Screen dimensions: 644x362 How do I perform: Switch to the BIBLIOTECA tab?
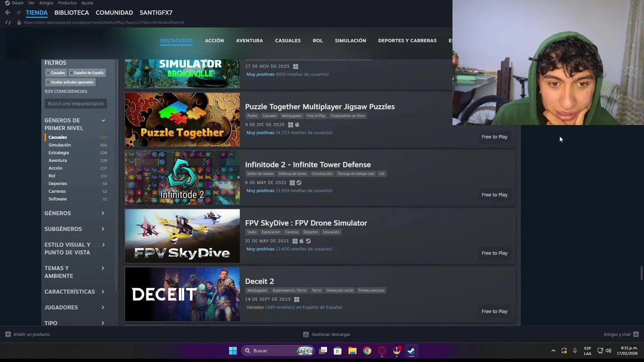71,13
